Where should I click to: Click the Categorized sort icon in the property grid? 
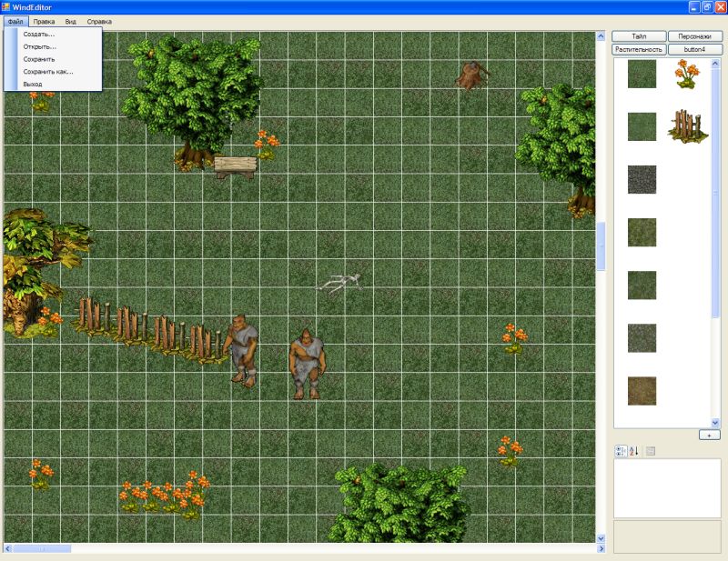tap(621, 451)
